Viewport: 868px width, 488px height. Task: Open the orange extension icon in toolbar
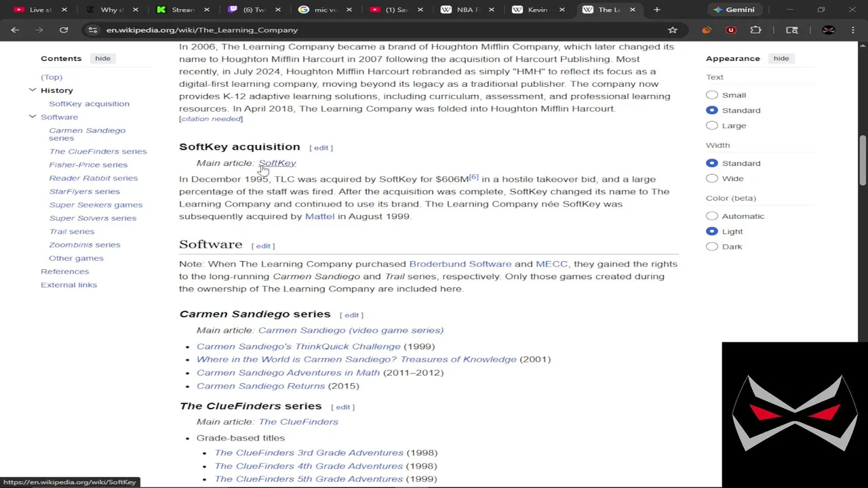[x=707, y=30]
